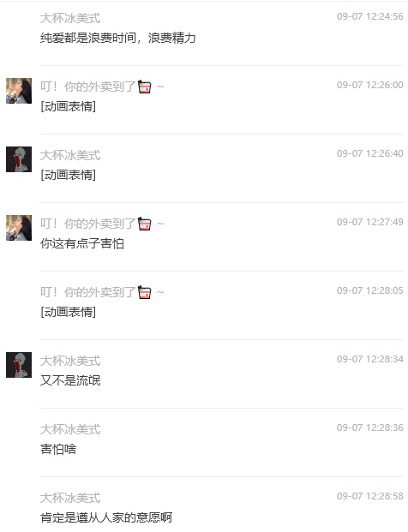
Task: Open avatar beside the 12:26:00 animated sticker message
Action: (19, 91)
